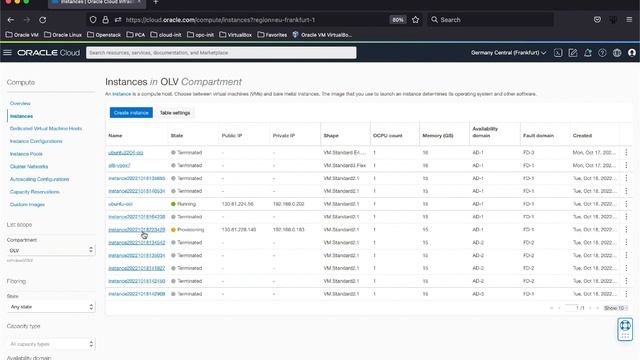The width and height of the screenshot is (640, 360).
Task: Open actions menu for the Provisioning instance row
Action: (626, 229)
